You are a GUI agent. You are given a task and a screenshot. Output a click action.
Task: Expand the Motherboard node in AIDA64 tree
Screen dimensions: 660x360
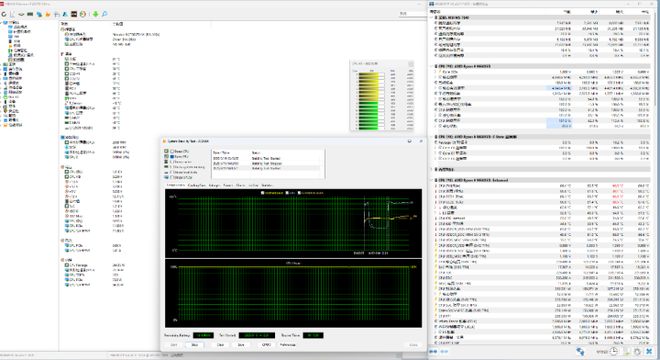(x=2, y=64)
